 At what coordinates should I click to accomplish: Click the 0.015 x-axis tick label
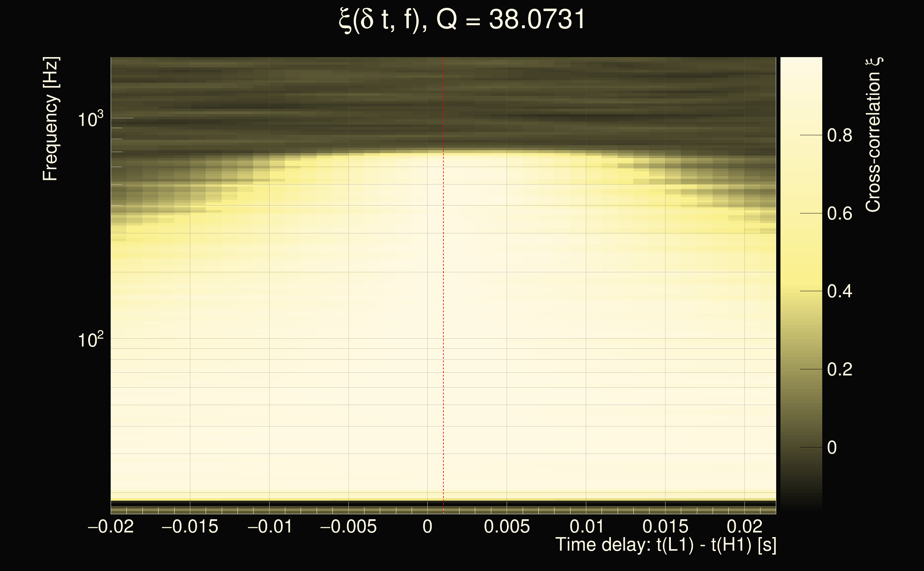point(665,527)
